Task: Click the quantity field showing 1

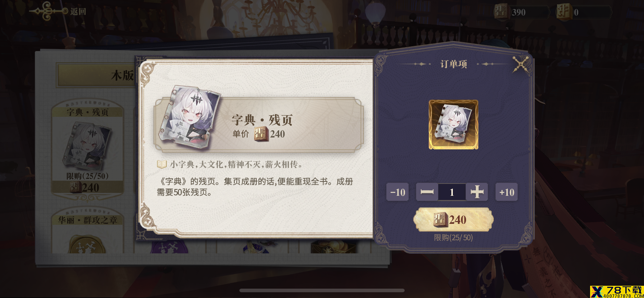Action: [x=452, y=192]
